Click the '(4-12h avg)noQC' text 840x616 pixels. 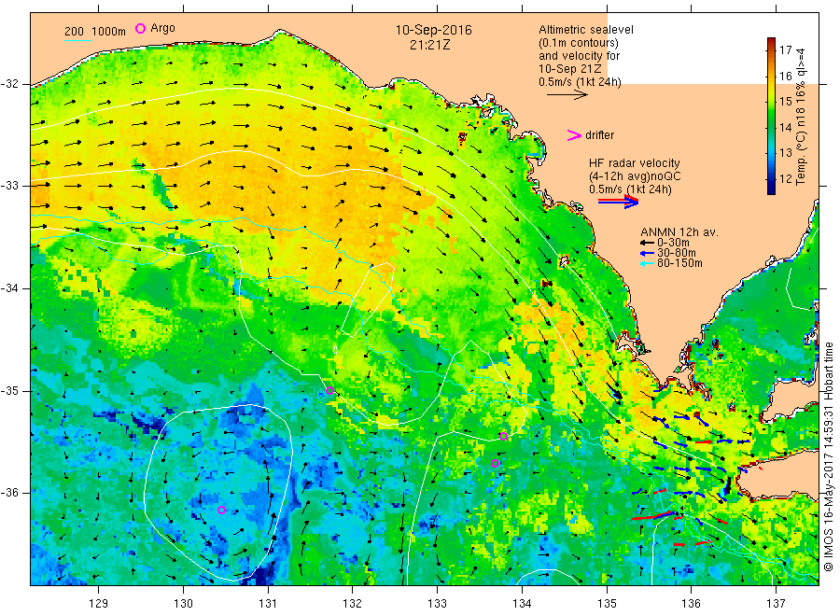coord(635,176)
